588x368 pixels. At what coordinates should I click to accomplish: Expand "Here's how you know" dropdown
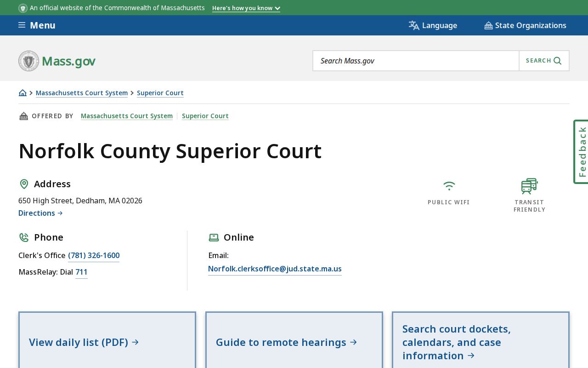pyautogui.click(x=246, y=8)
